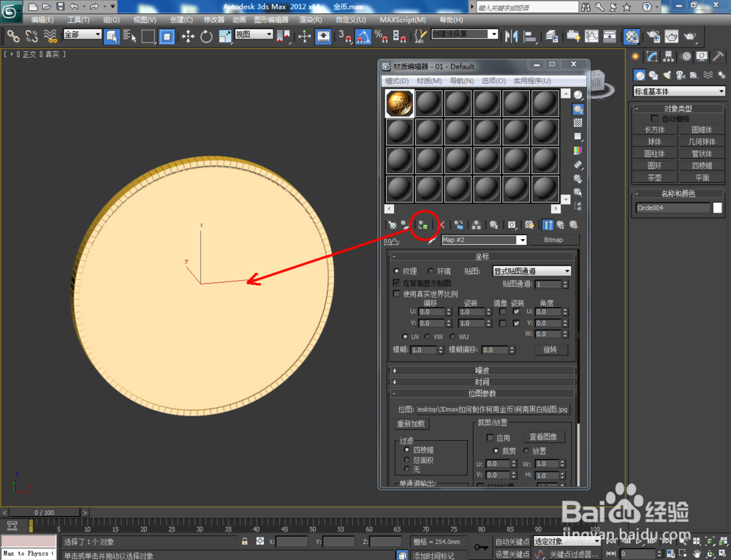Click the Select by Name toolbar icon

(128, 37)
